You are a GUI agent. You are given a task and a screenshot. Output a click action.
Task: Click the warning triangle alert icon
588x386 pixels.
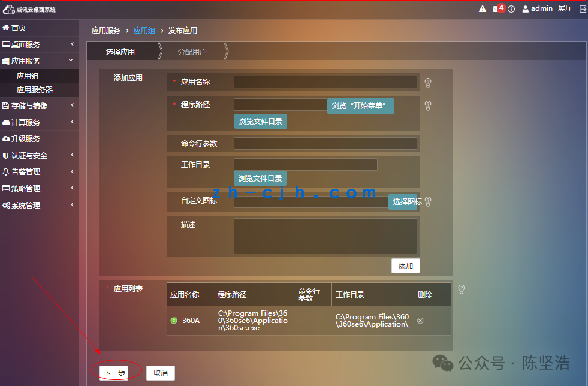483,9
